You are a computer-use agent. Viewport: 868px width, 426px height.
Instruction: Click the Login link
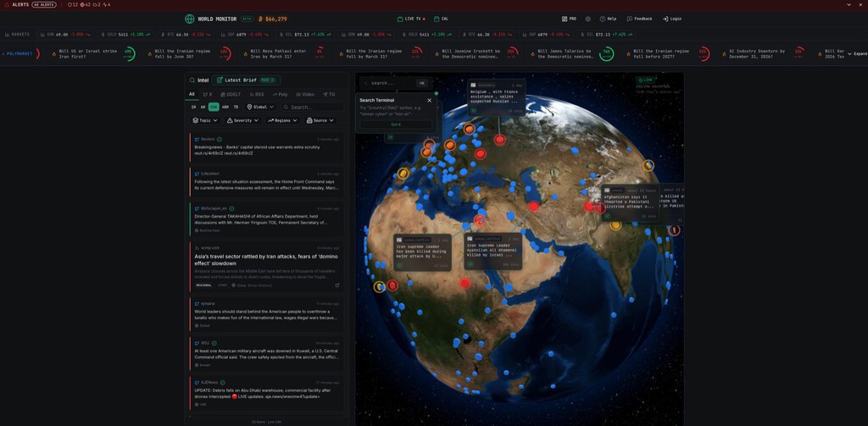click(x=672, y=19)
